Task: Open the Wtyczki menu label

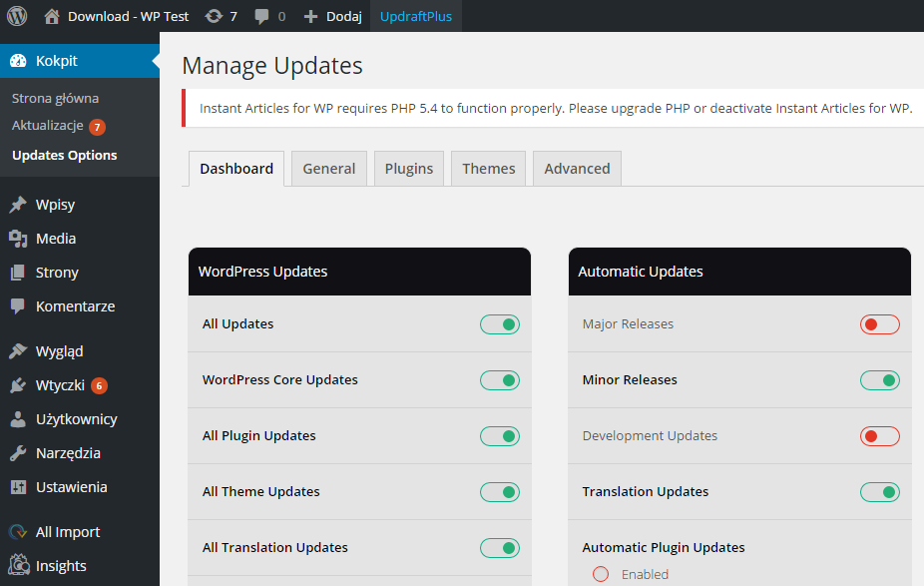Action: 60,385
